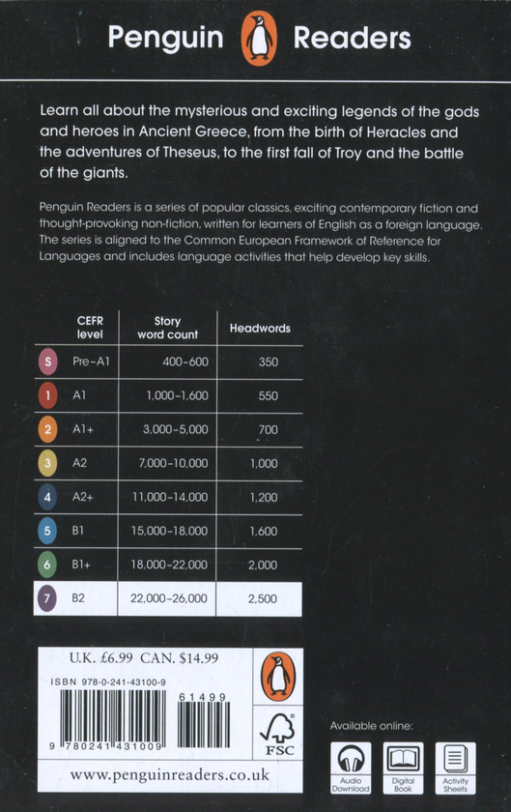Image resolution: width=511 pixels, height=812 pixels.
Task: Select the yellow level 3 circle
Action: pyautogui.click(x=47, y=463)
